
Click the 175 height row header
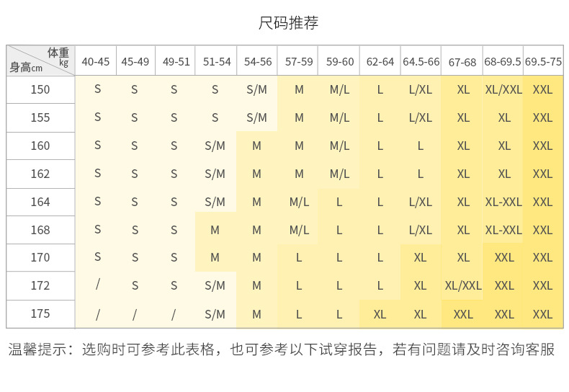pyautogui.click(x=40, y=313)
